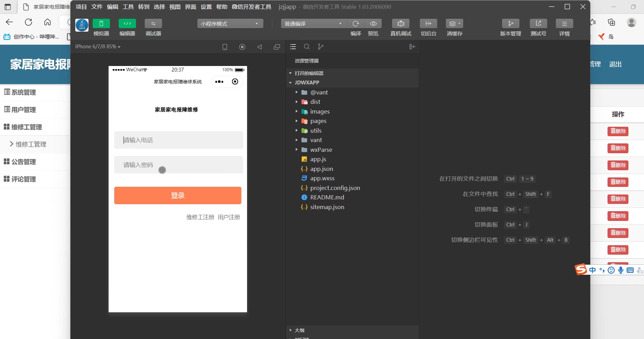Click the phone number input field
Screen dimensions: 644x339
pyautogui.click(x=178, y=140)
